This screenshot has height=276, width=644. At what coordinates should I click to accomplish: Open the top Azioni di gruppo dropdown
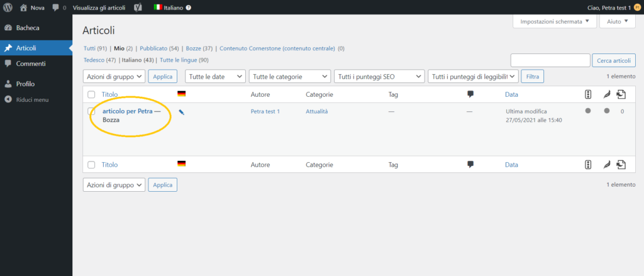114,77
